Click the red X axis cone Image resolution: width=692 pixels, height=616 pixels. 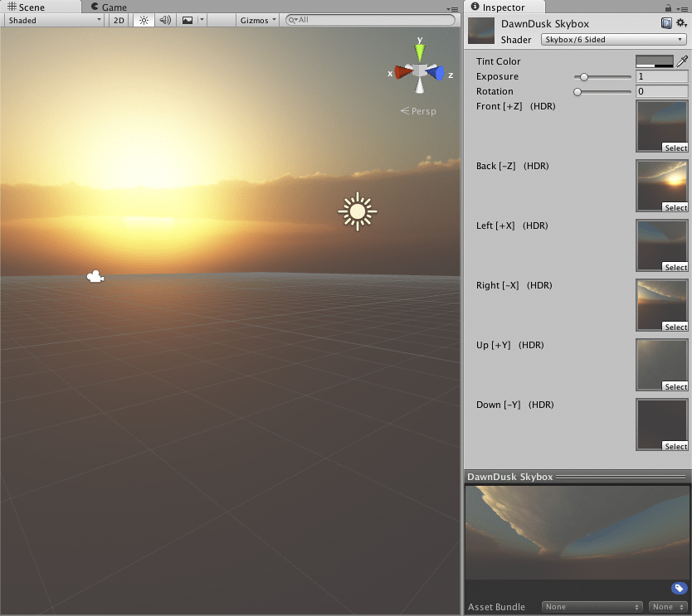(x=401, y=73)
